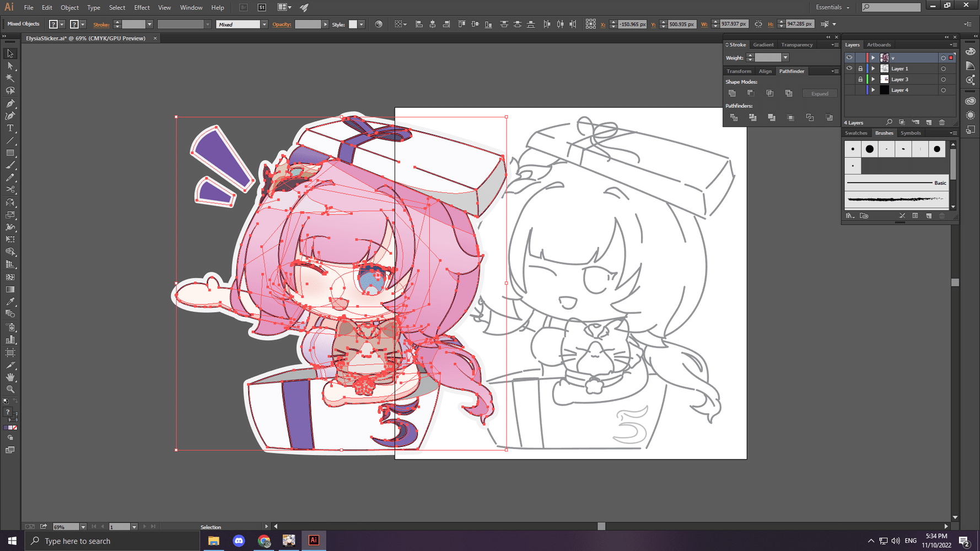
Task: Open the Effect menu
Action: click(x=142, y=7)
